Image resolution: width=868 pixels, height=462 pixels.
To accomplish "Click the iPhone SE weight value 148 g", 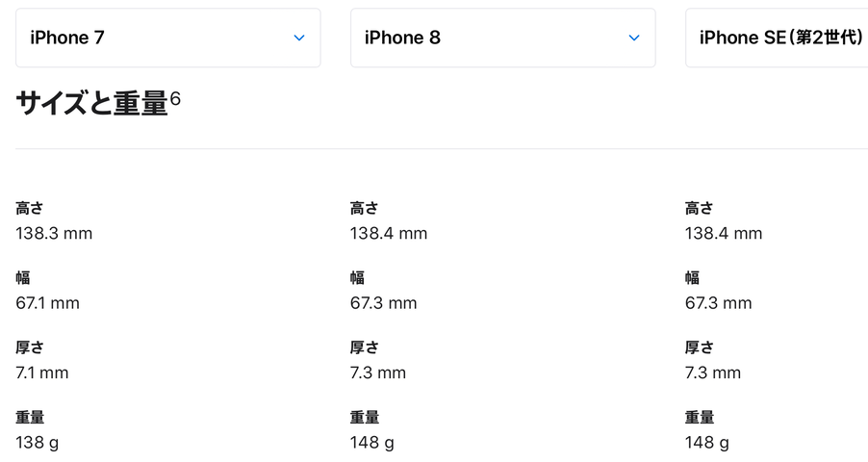I will point(707,443).
